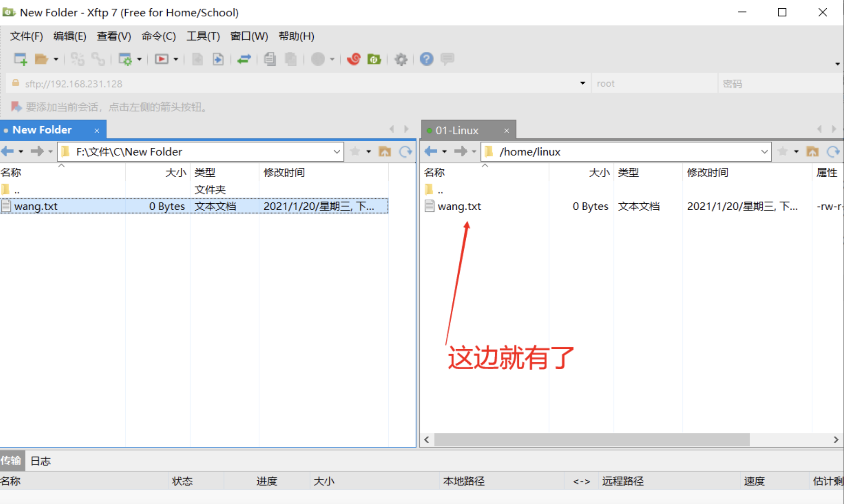This screenshot has height=504, width=845.
Task: Open local parent '..' folder row
Action: (194, 189)
